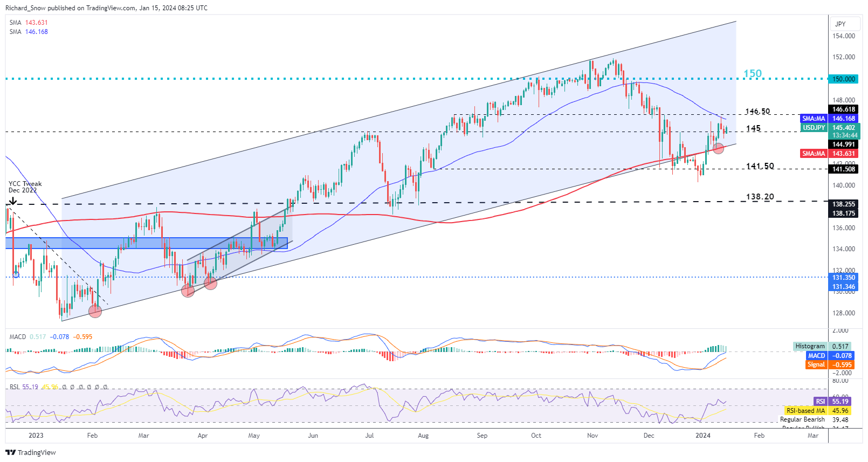Image resolution: width=868 pixels, height=462 pixels.
Task: Click the 2023 label on time axis
Action: [x=36, y=436]
